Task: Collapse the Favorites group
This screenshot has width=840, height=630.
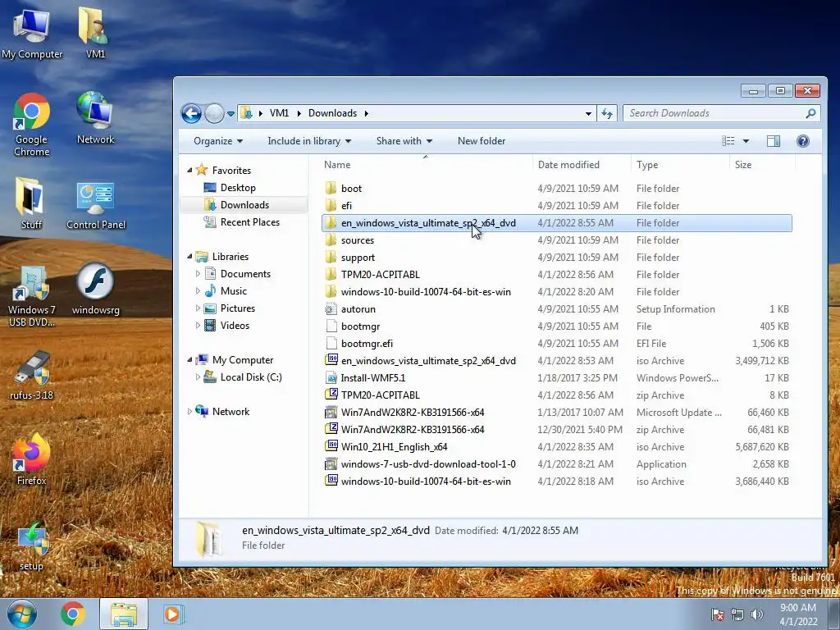Action: click(189, 171)
